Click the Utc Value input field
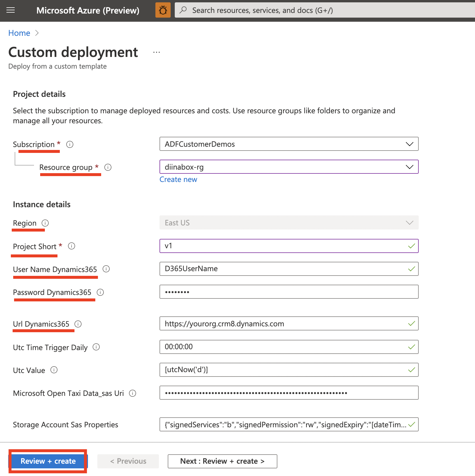Image resolution: width=475 pixels, height=476 pixels. tap(289, 370)
